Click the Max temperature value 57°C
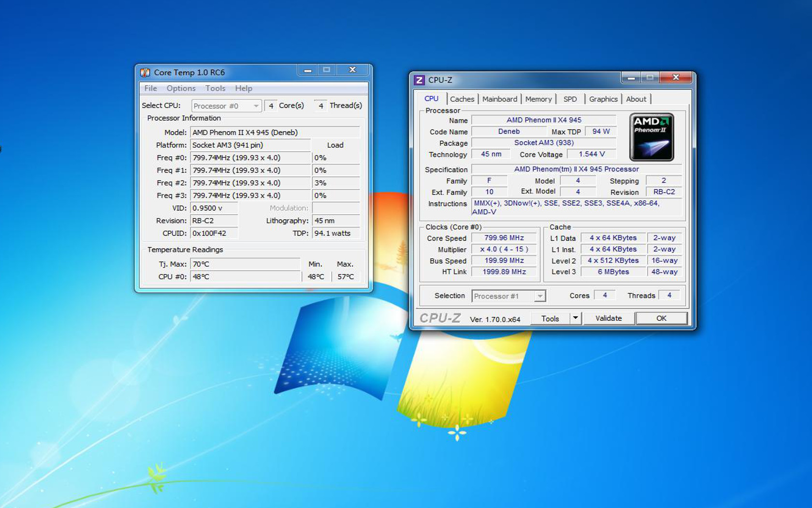 pos(346,277)
